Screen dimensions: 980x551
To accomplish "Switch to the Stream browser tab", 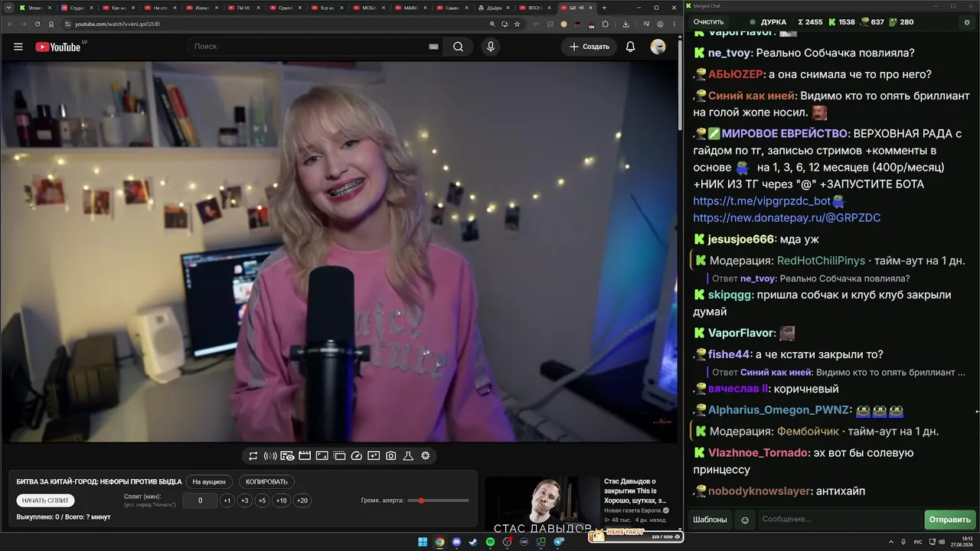I will 36,8.
